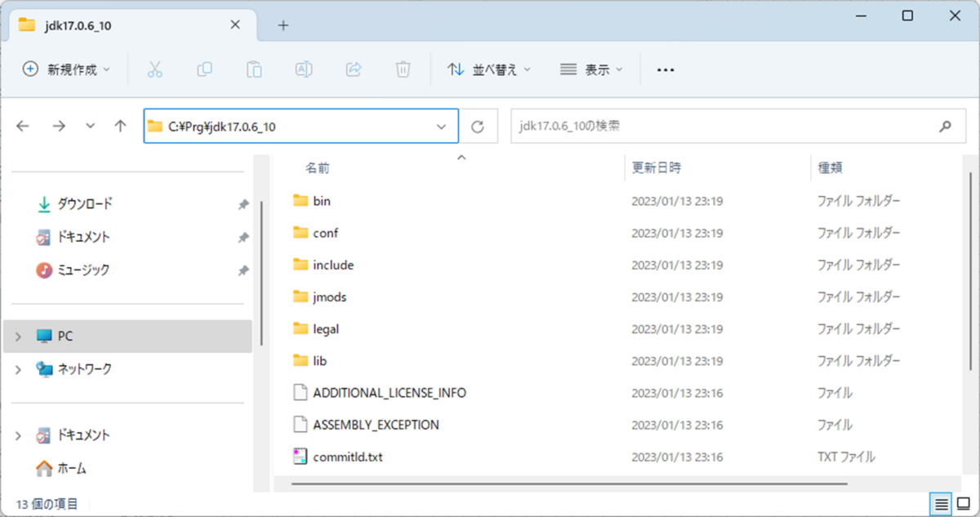This screenshot has height=517, width=980.
Task: Select the jmods folder icon
Action: [301, 296]
